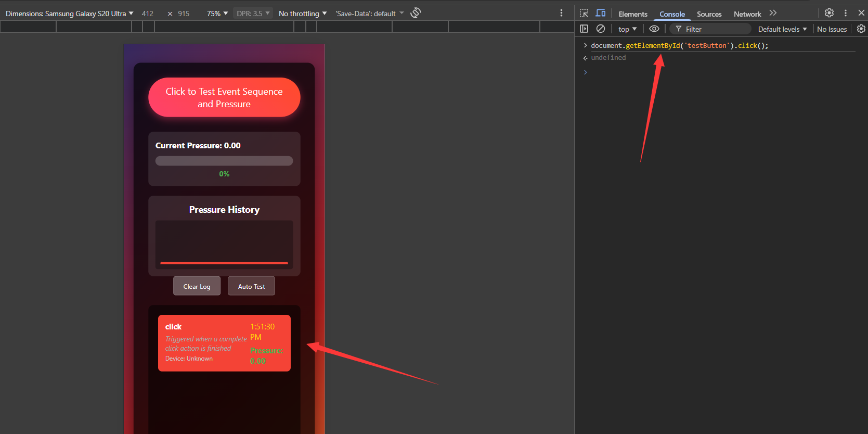Click the inspect element picker icon
The width and height of the screenshot is (868, 434).
584,13
